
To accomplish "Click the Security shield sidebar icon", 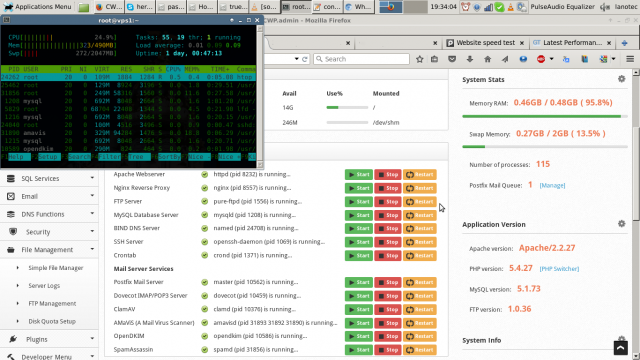I will [x=13, y=232].
